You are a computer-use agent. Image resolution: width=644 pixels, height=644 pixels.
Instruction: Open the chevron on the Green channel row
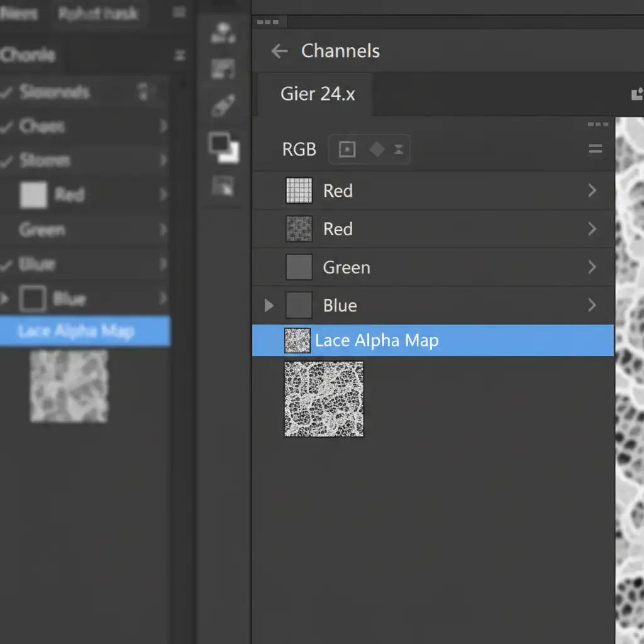click(592, 267)
